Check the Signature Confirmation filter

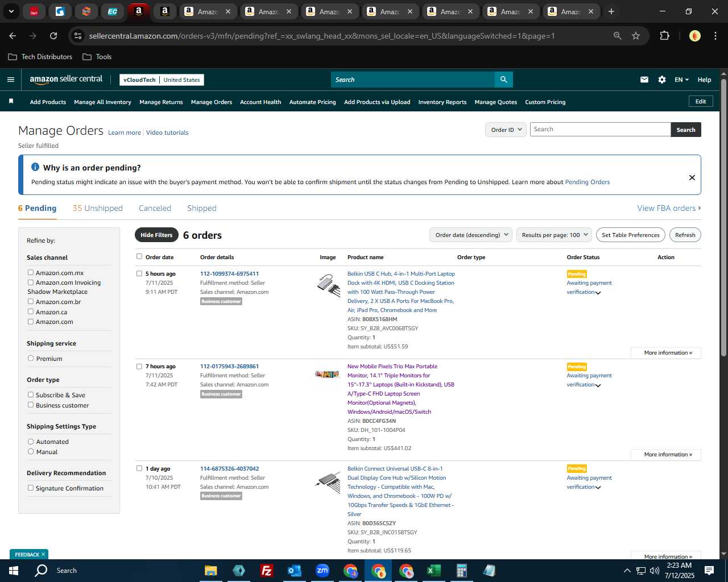point(31,488)
